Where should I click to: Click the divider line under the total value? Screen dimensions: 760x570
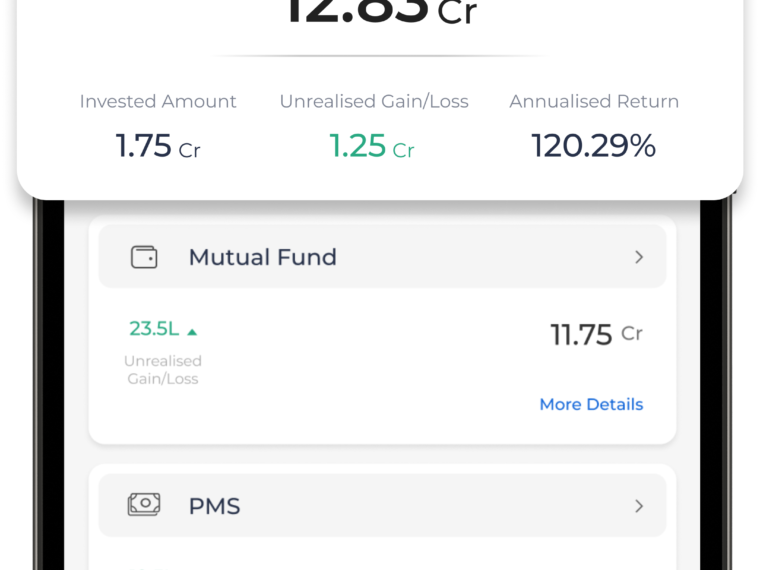coord(380,56)
